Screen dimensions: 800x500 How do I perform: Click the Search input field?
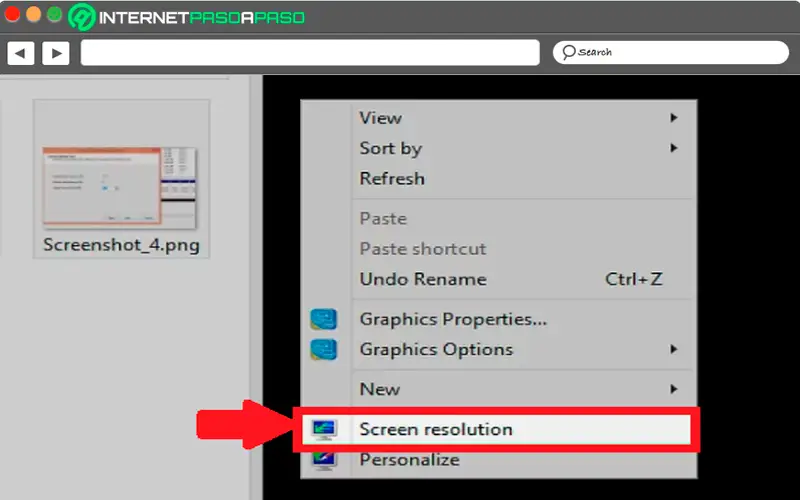(x=670, y=53)
